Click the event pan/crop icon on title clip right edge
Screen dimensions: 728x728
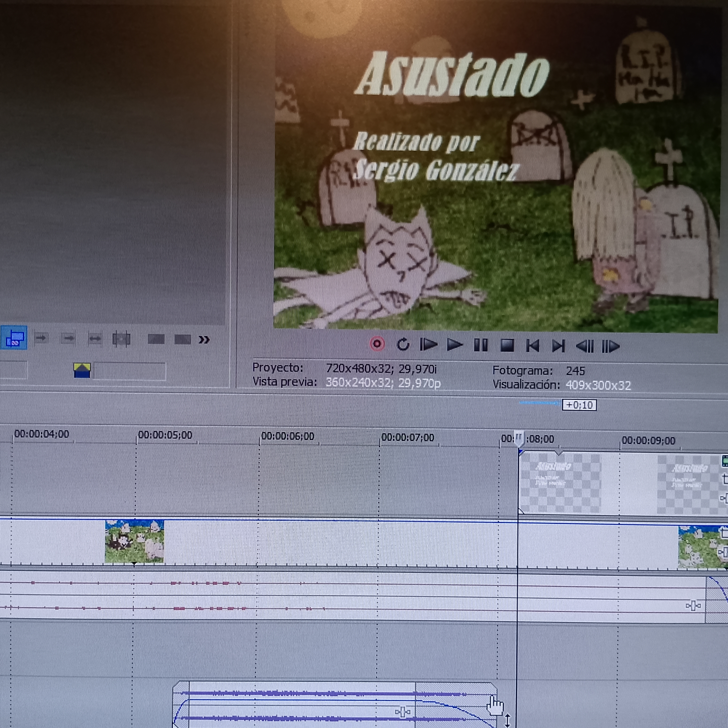point(725,479)
